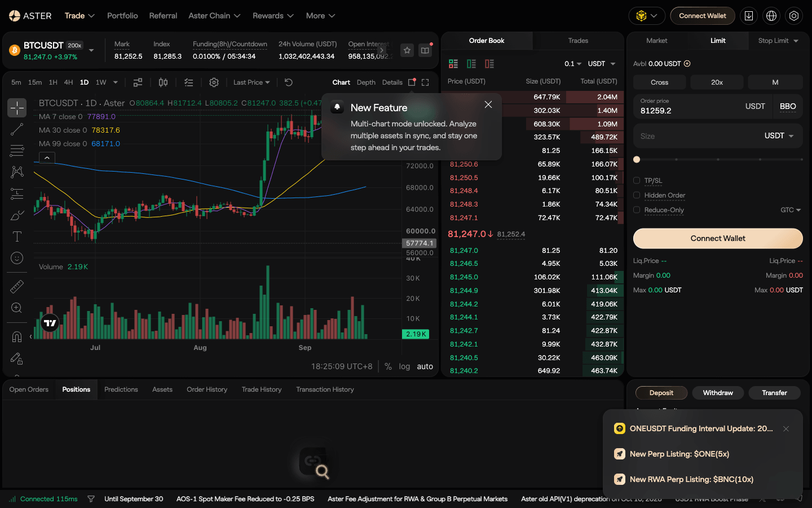Set leverage via 20x button
The image size is (812, 508).
pyautogui.click(x=717, y=82)
